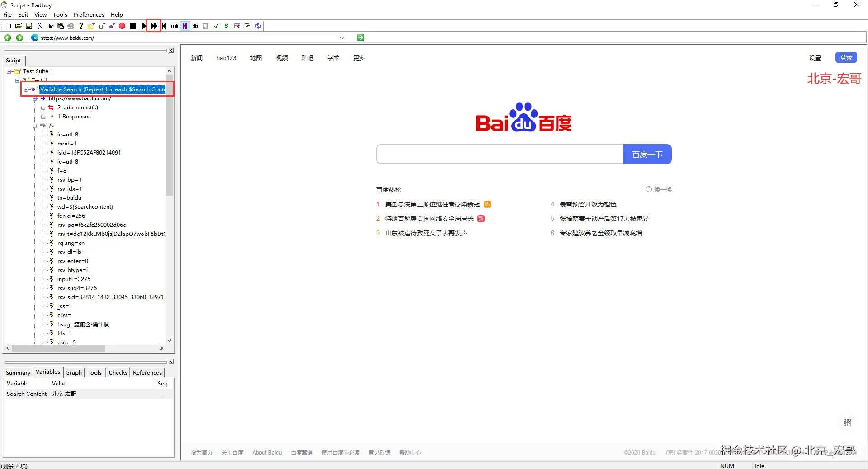Open the View menu
Screen dimensions: 868x469
click(40, 14)
